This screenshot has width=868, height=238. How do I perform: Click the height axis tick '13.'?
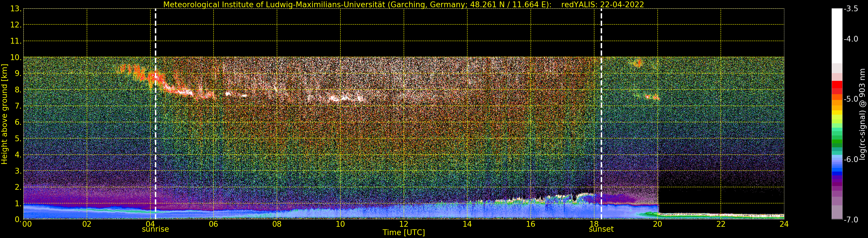coord(16,9)
